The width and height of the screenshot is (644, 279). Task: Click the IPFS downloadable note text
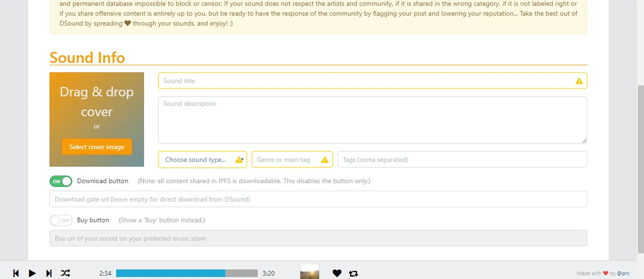(254, 181)
